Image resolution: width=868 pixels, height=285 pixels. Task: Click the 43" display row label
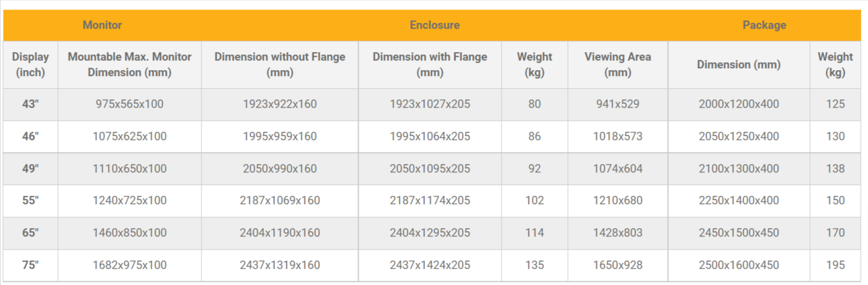click(x=30, y=104)
